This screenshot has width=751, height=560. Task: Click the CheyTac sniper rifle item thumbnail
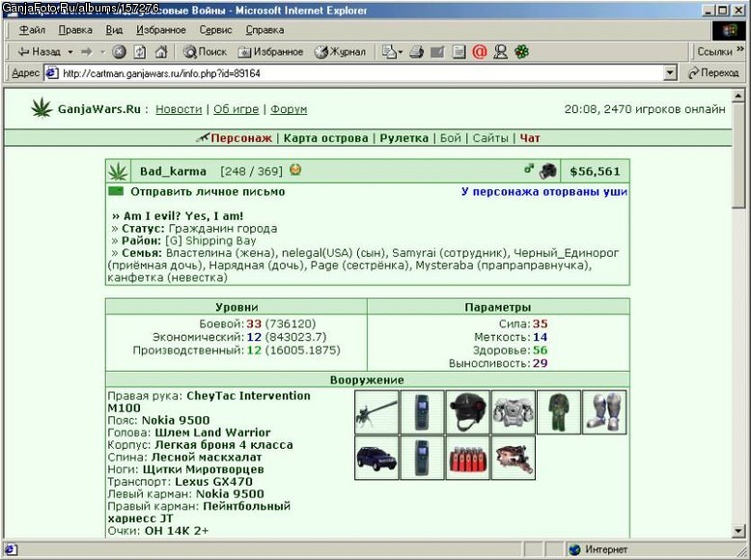click(x=376, y=412)
